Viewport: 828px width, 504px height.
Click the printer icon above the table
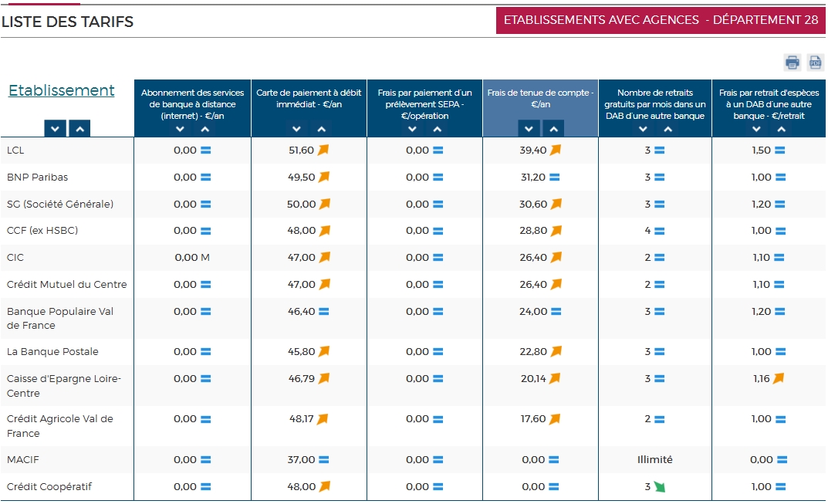pos(793,63)
